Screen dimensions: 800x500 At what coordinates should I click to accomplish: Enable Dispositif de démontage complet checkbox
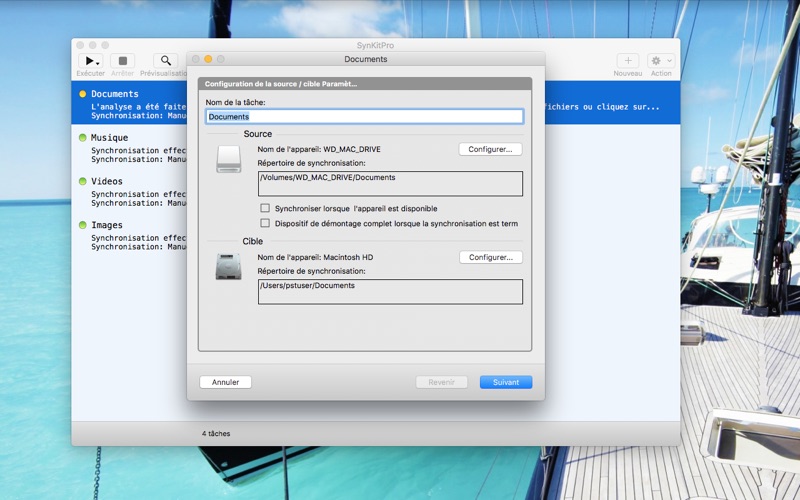pos(265,223)
